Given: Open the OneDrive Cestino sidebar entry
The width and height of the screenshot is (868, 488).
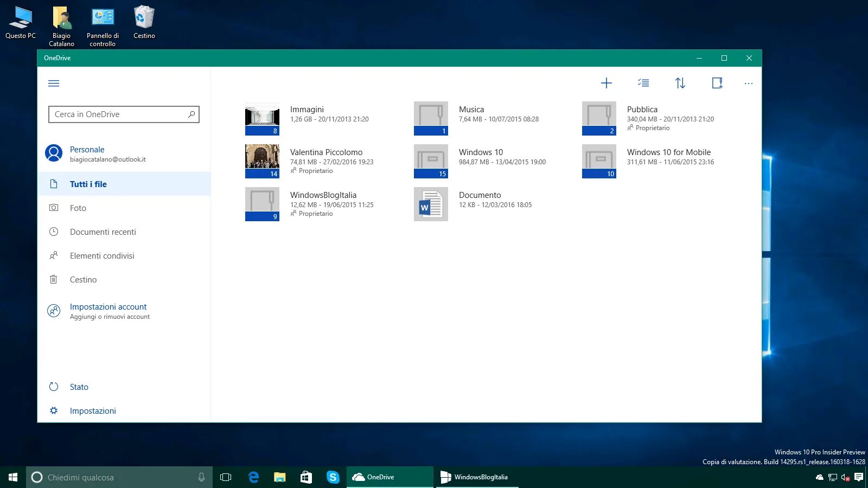Looking at the screenshot, I should click(x=124, y=279).
